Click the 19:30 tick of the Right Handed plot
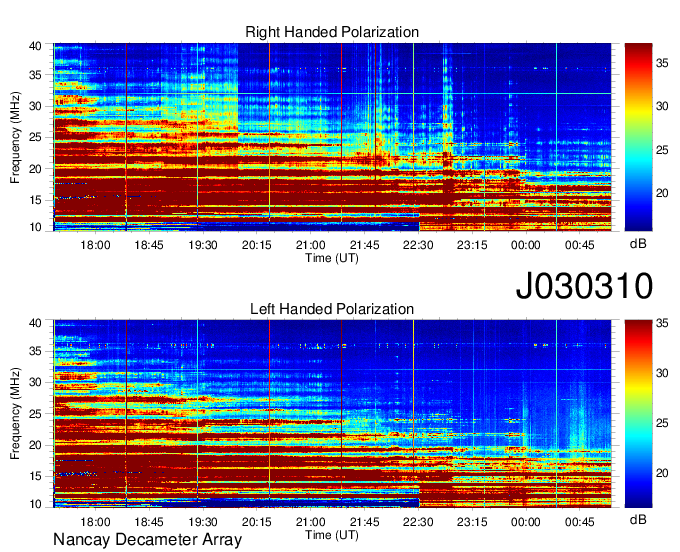This screenshot has height=552, width=680. point(203,245)
